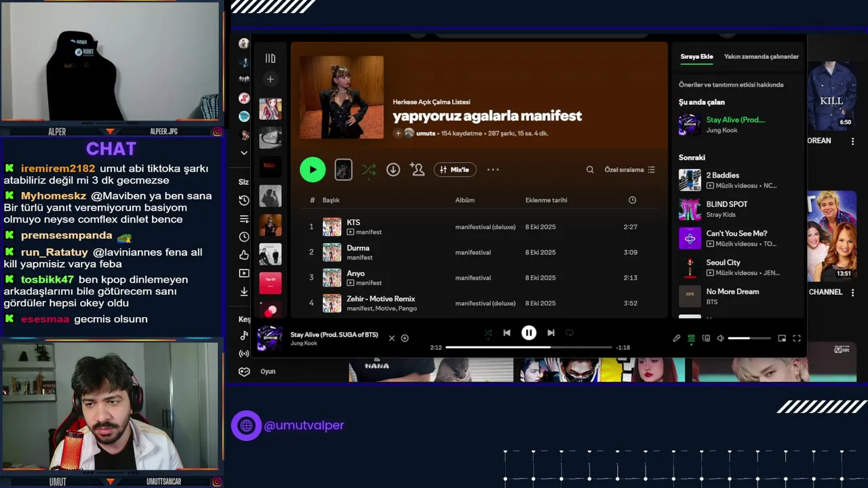Open YouTube Downloads arrow icon
This screenshot has height=488, width=868.
coord(244,291)
